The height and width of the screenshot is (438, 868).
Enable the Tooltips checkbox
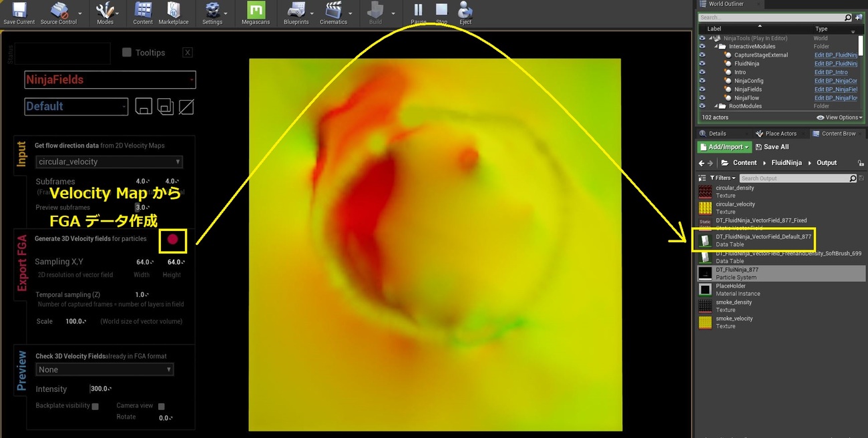click(x=127, y=53)
